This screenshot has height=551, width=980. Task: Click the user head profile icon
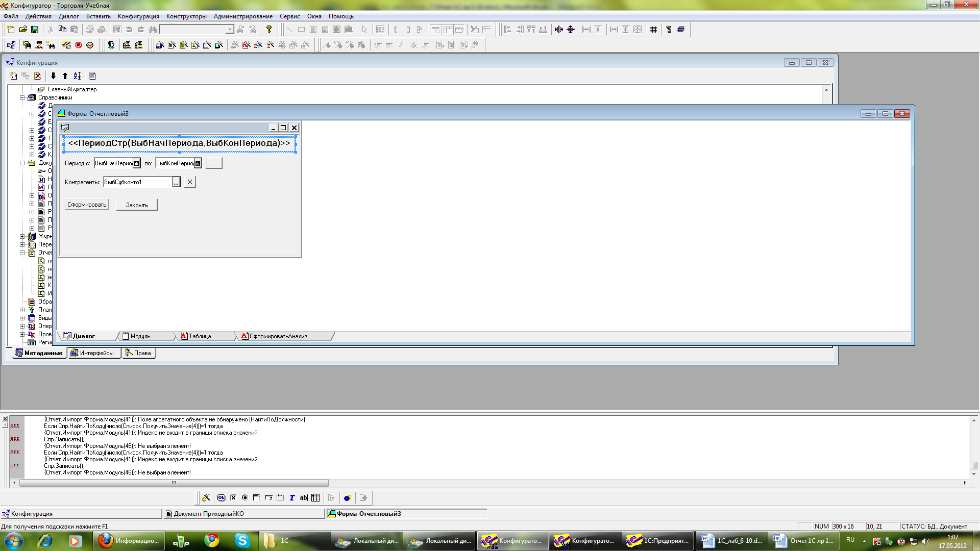click(111, 45)
